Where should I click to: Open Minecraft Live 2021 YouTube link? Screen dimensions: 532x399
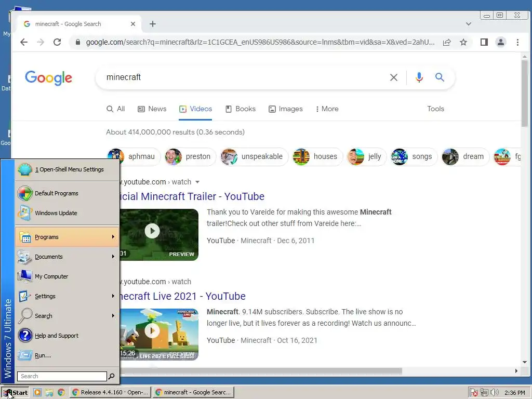coord(183,296)
